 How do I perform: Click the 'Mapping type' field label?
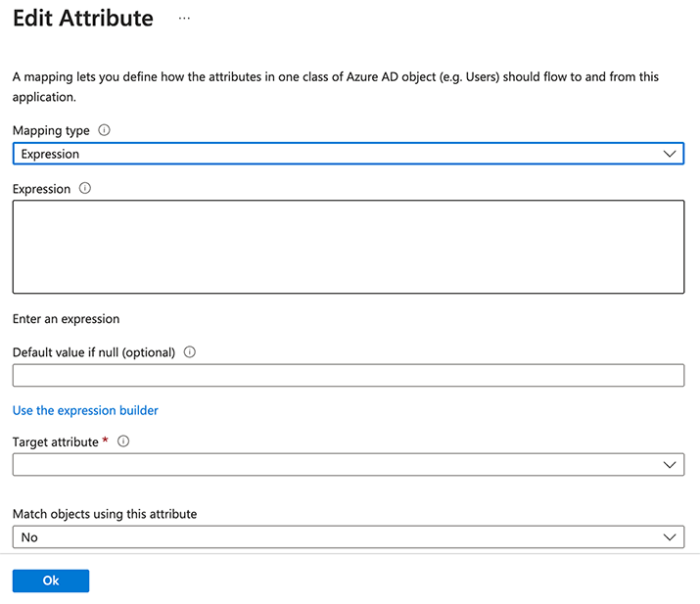51,130
